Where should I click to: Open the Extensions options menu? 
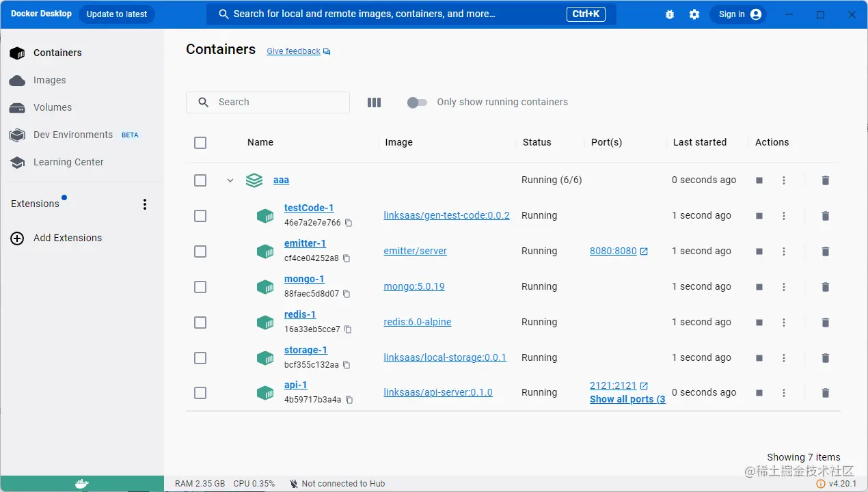click(144, 204)
